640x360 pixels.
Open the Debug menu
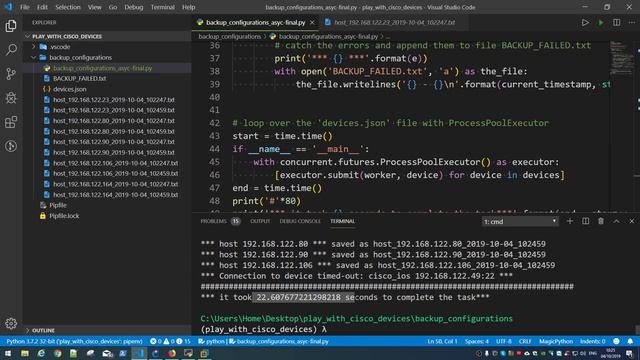133,7
